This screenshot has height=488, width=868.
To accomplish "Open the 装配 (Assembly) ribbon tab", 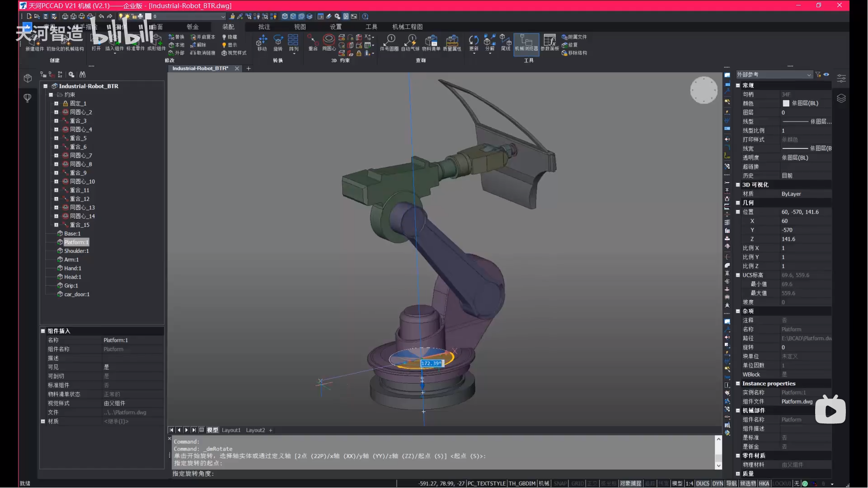I will (228, 27).
